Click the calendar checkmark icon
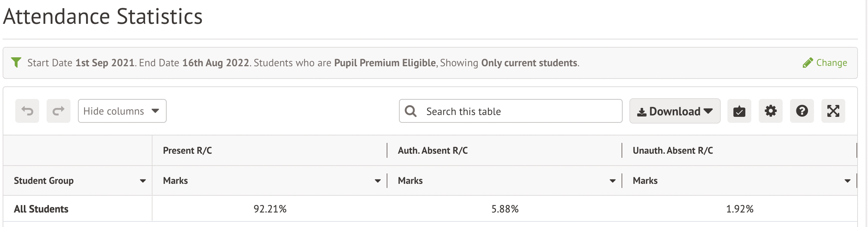The image size is (868, 227). click(x=739, y=111)
